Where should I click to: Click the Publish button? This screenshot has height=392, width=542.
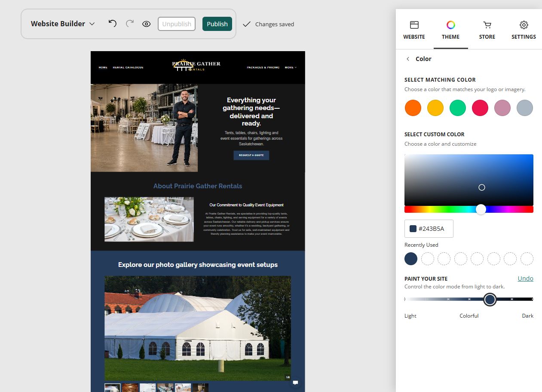tap(217, 24)
